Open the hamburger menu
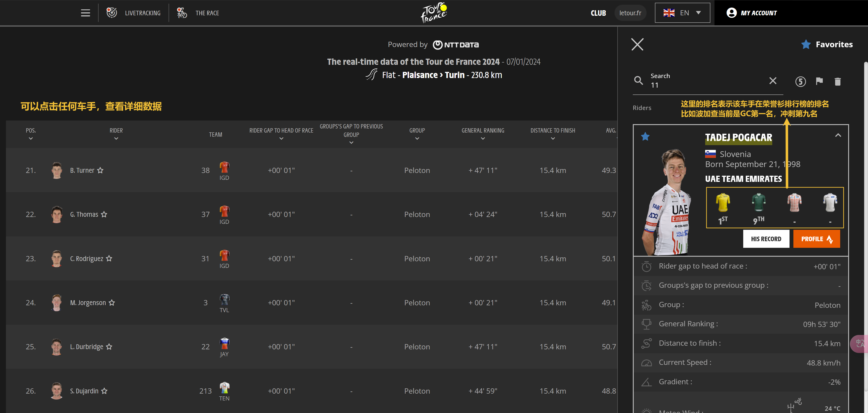This screenshot has height=413, width=868. [x=86, y=13]
